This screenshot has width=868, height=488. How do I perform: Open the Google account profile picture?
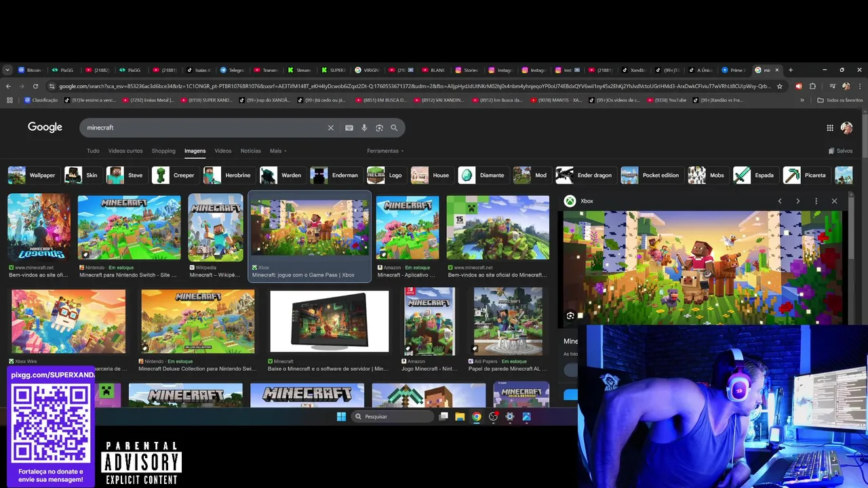[847, 127]
